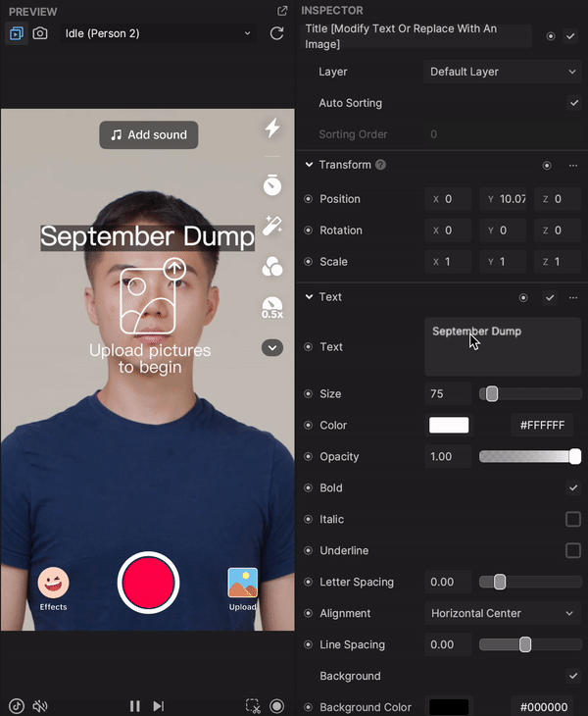588x716 pixels.
Task: Open the Alignment Horizontal Center dropdown
Action: [x=503, y=613]
